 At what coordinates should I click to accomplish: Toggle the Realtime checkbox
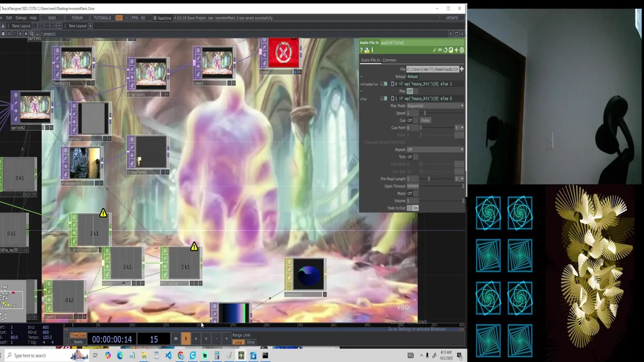155,18
